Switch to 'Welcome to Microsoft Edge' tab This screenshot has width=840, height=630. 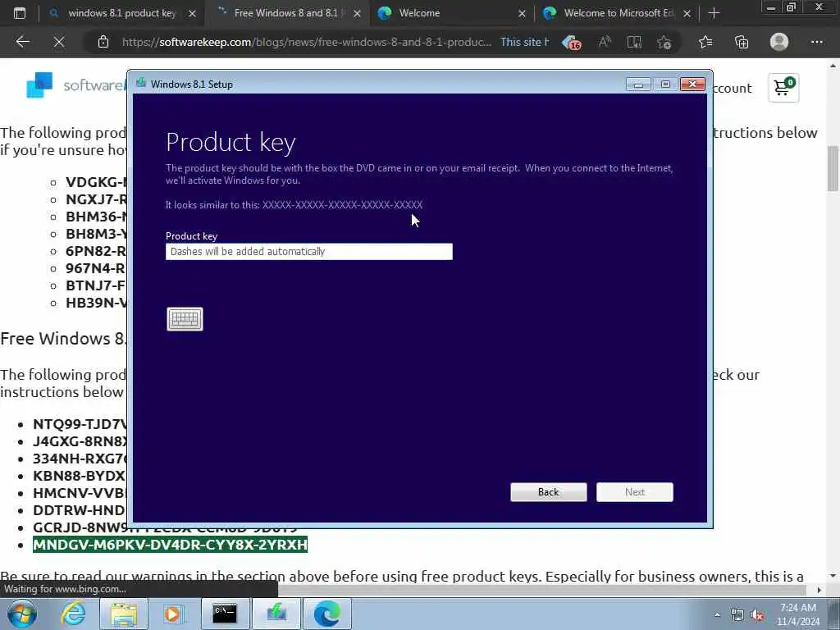pyautogui.click(x=619, y=13)
